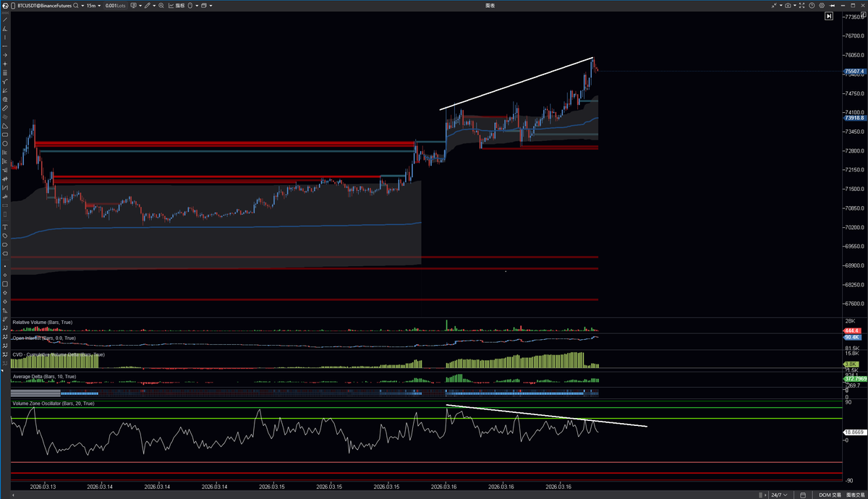Open the BTCUSDT@BinanceFutures symbol search
The width and height of the screenshot is (868, 499).
pyautogui.click(x=45, y=5)
